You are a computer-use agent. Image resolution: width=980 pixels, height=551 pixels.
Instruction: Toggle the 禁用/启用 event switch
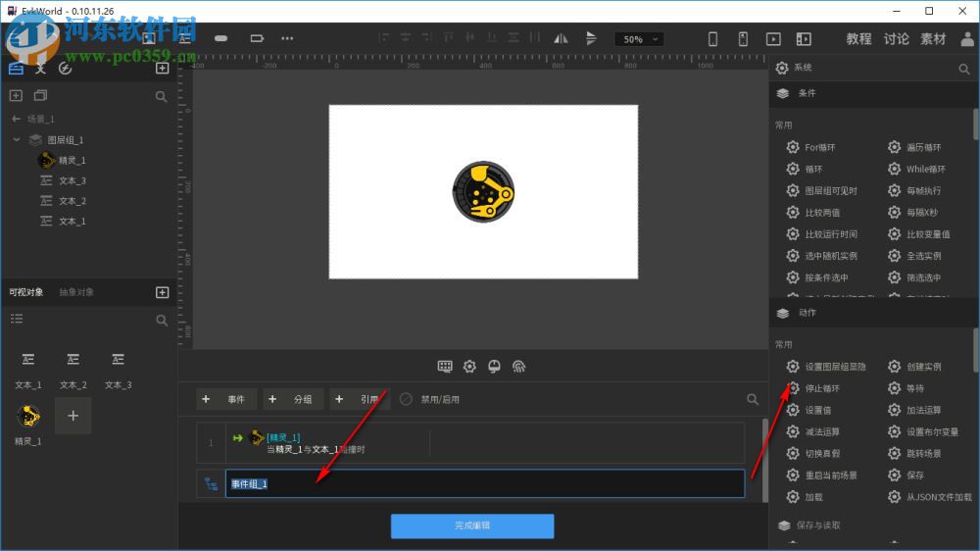(x=406, y=399)
